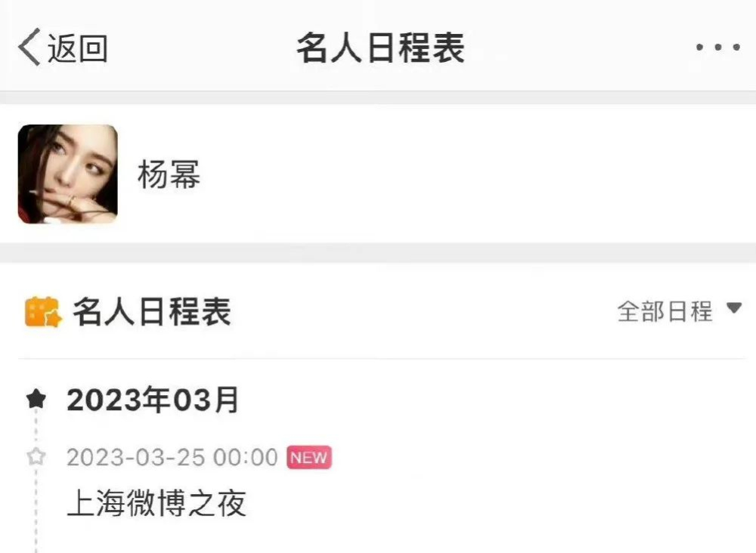Toggle the outline star for 03-25 event
Viewport: 756px width, 553px height.
click(x=36, y=456)
